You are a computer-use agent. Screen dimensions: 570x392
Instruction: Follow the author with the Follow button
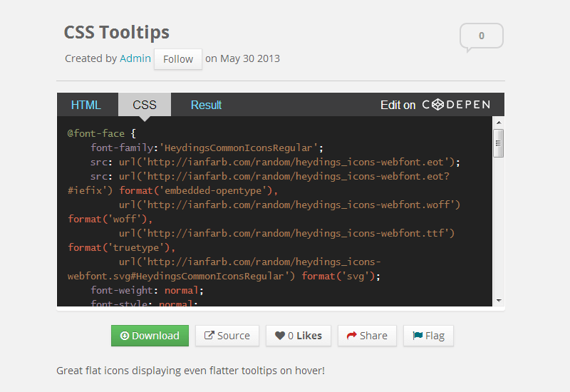pyautogui.click(x=178, y=59)
